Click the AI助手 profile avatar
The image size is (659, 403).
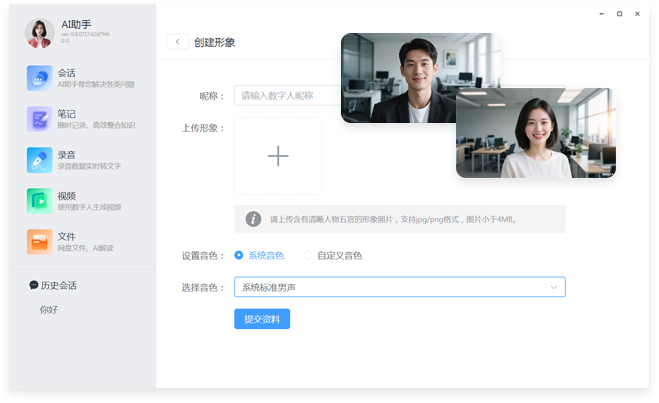pos(40,33)
